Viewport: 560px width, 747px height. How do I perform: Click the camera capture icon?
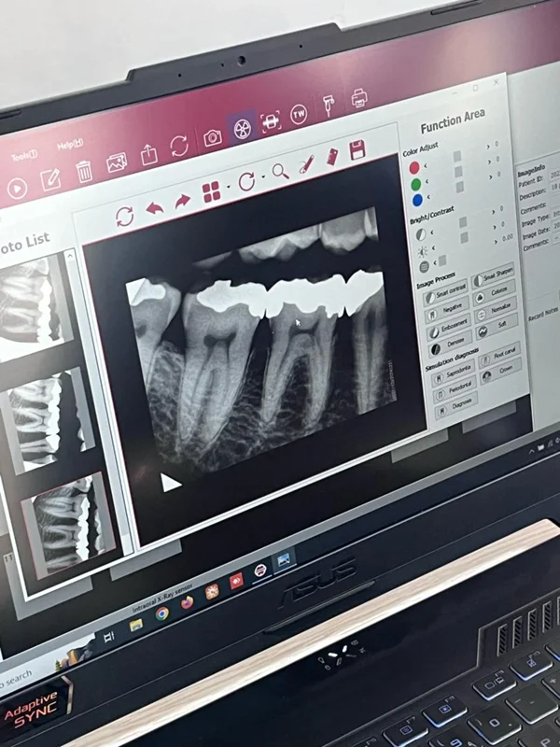coord(213,137)
